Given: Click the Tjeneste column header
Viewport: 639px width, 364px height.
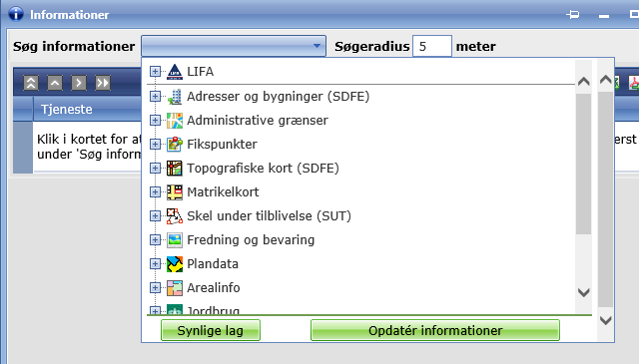Looking at the screenshot, I should click(67, 109).
